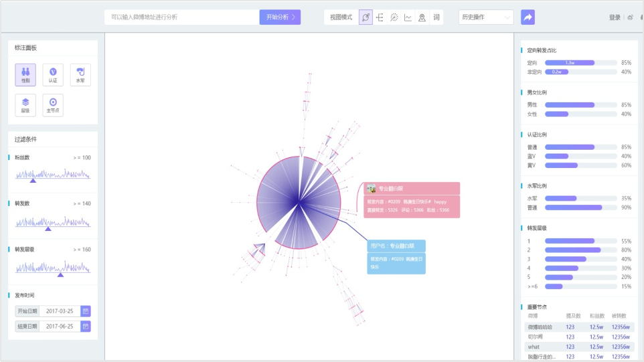Toggle the network graph view mode

click(366, 17)
